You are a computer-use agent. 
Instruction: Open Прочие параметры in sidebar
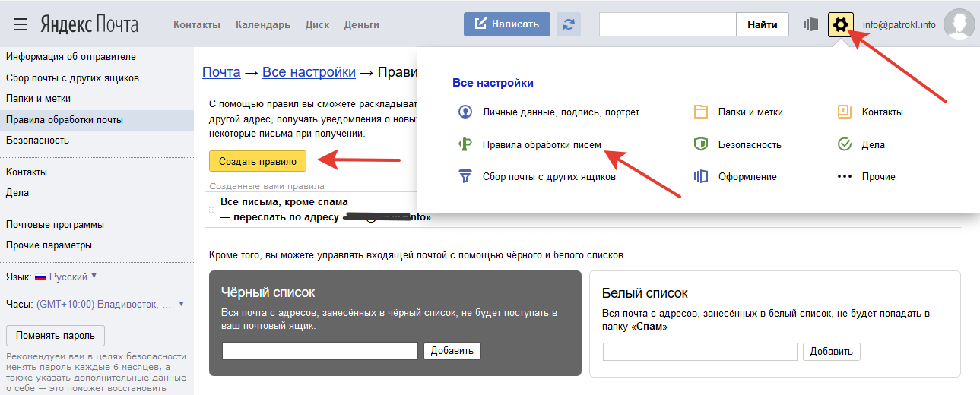[x=49, y=245]
